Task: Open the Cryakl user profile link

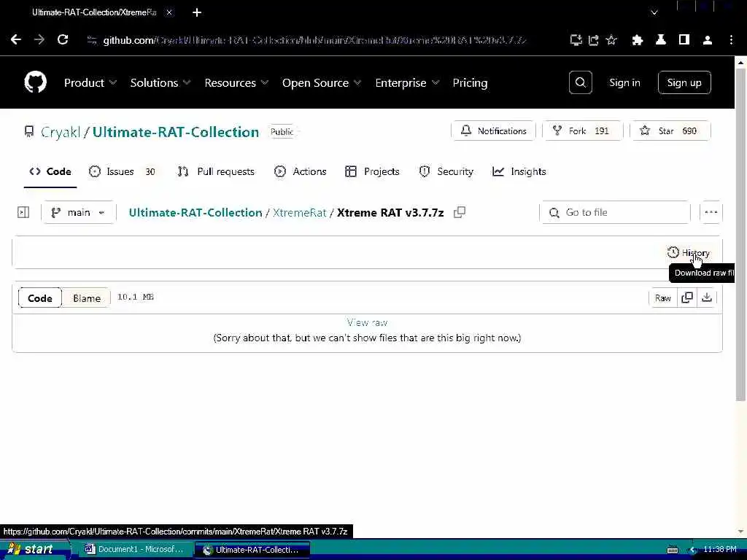Action: pyautogui.click(x=61, y=132)
